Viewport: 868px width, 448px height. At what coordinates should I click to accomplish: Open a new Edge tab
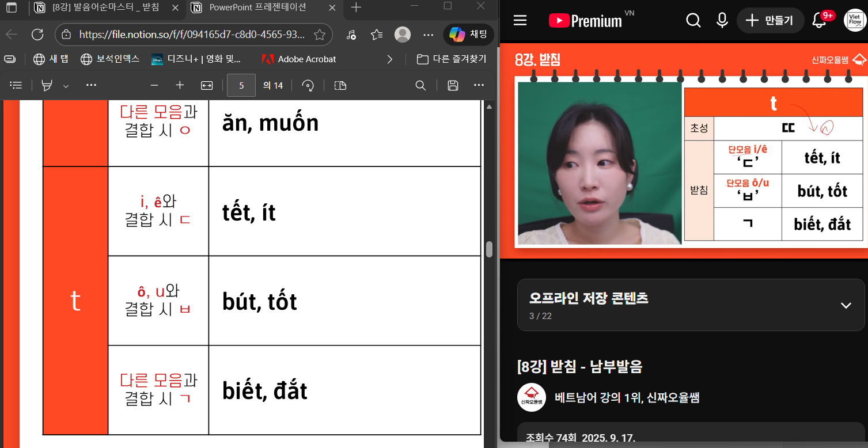point(356,7)
